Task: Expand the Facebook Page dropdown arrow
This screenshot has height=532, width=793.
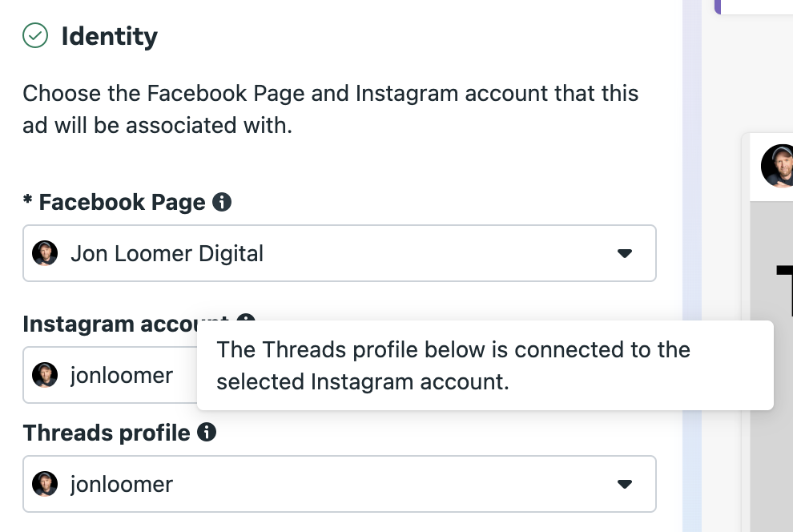Action: tap(625, 253)
